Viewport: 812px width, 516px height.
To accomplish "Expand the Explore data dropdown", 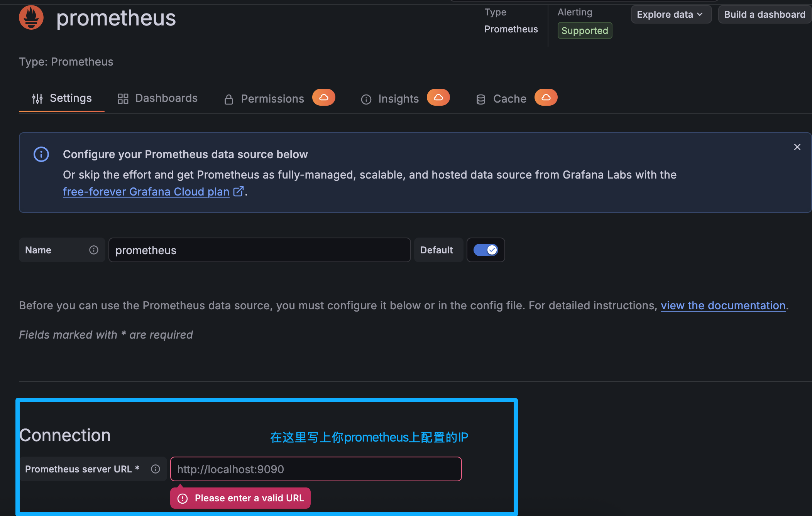I will point(671,15).
